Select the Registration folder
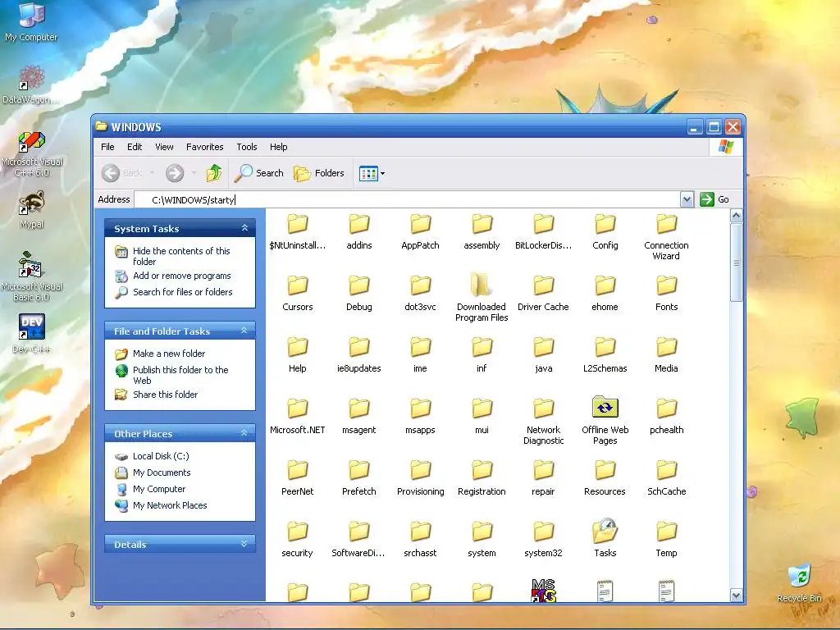The height and width of the screenshot is (630, 840). [x=482, y=478]
